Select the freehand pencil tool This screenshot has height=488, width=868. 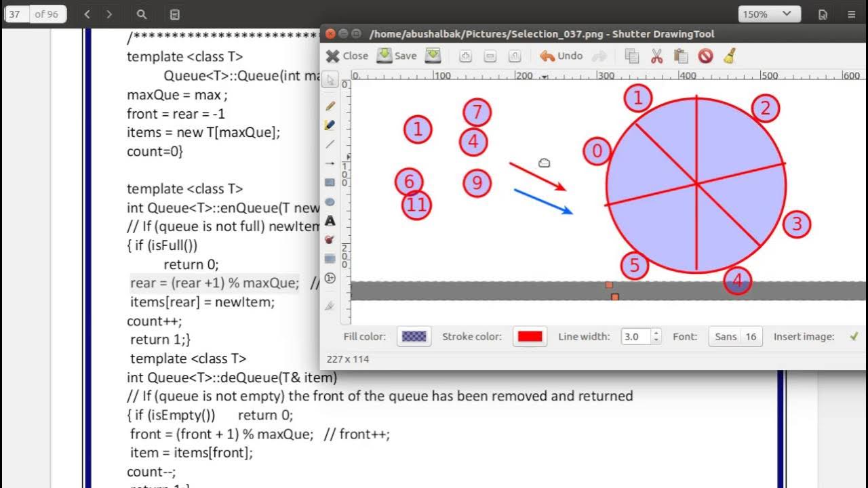click(x=330, y=106)
